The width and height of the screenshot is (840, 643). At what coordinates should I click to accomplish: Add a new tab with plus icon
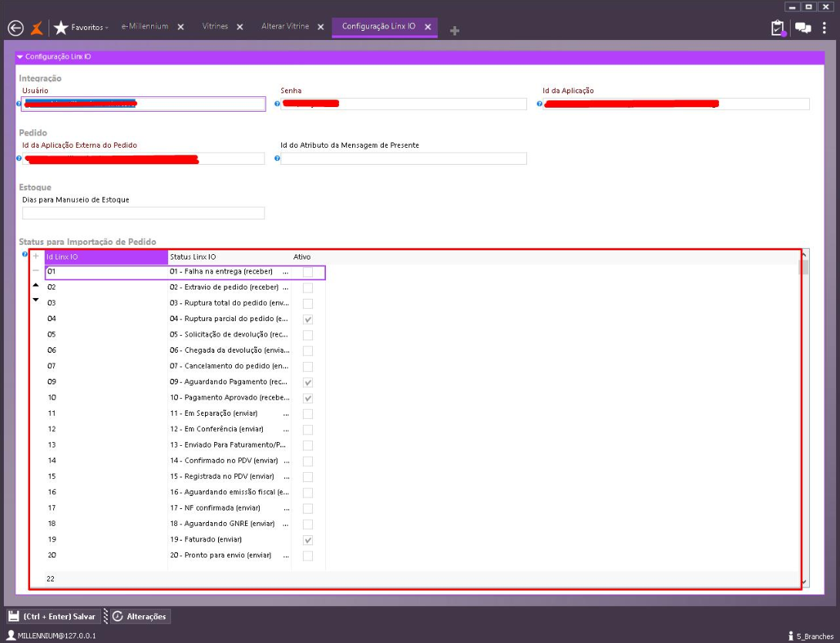[x=454, y=31]
